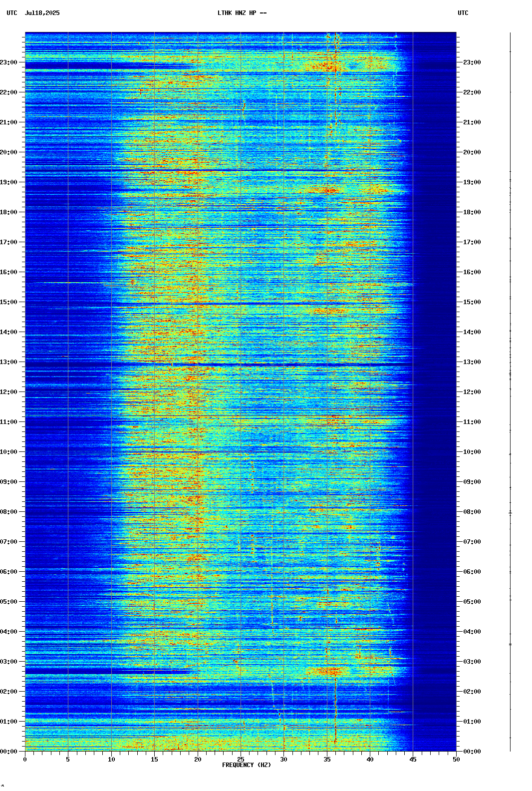This screenshot has height=791, width=532.
Task: Click 15:00 on the right time axis
Action: (x=472, y=302)
